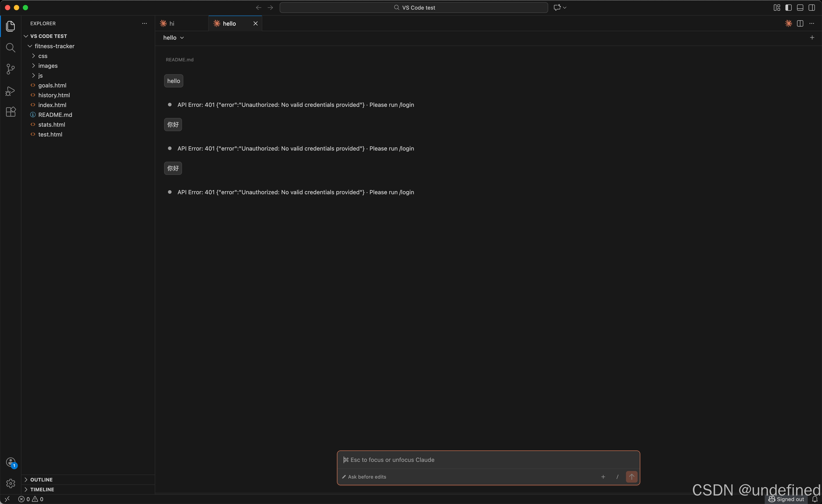Click the Claude icon in editor toolbar
The image size is (822, 504).
tap(788, 23)
